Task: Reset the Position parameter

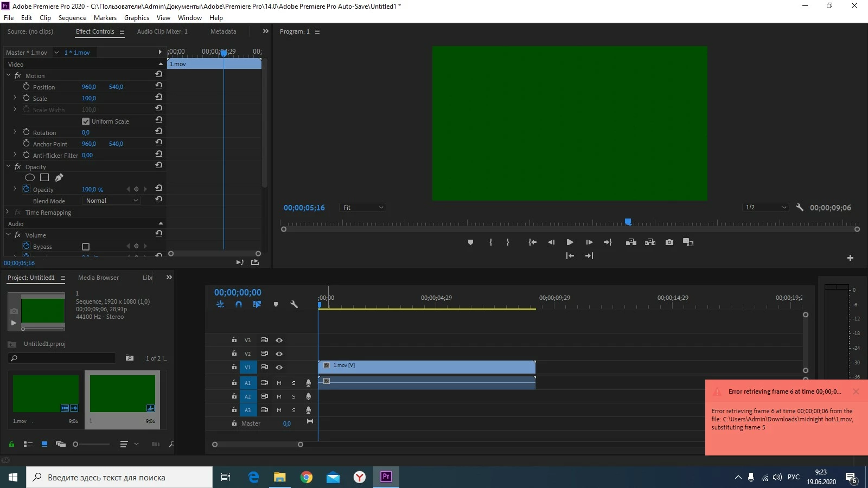Action: tap(158, 85)
